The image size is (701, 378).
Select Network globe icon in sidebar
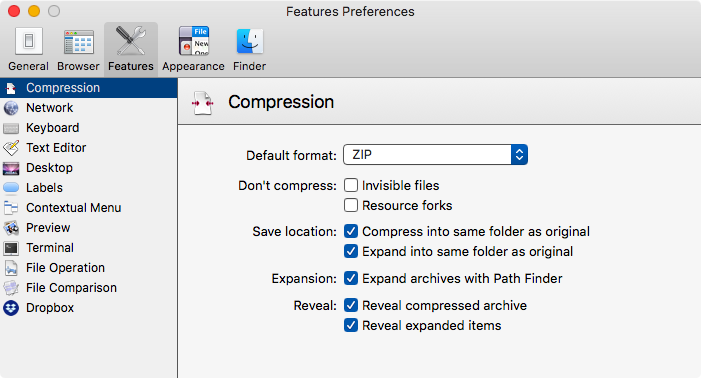point(11,108)
